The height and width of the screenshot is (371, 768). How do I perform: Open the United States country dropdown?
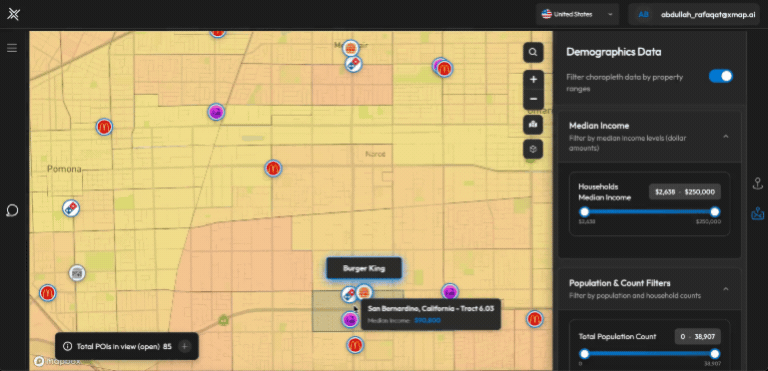click(577, 14)
